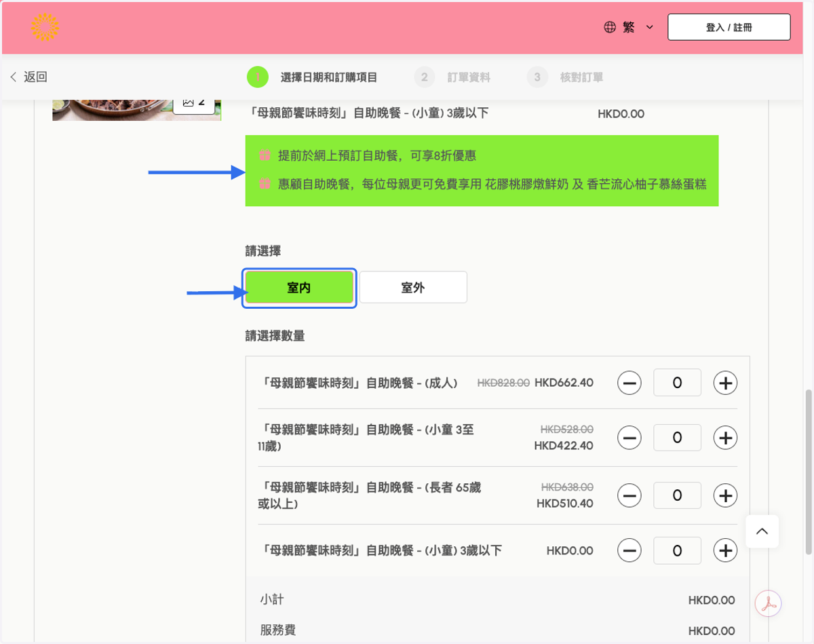Go back with 返回 link
This screenshot has width=814, height=644.
tap(28, 77)
